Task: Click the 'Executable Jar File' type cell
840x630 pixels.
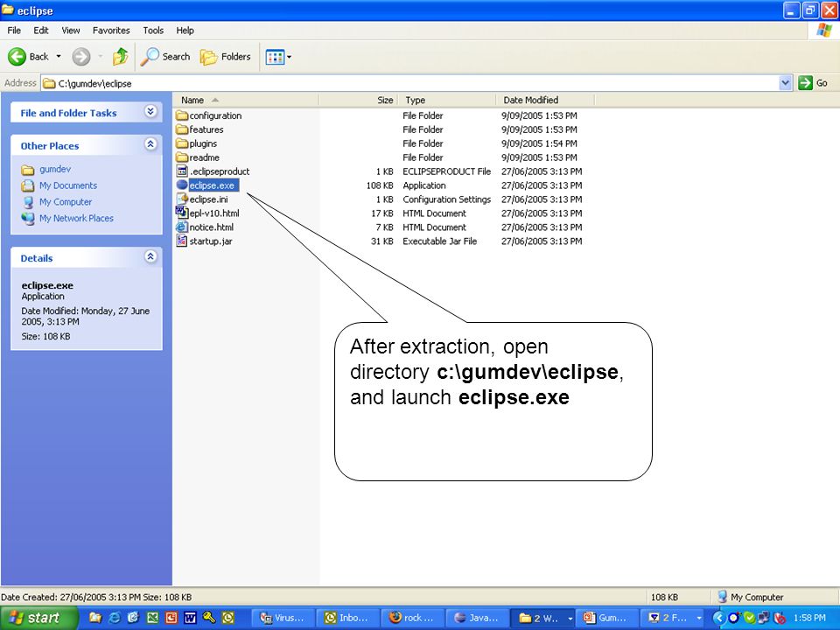Action: (440, 241)
